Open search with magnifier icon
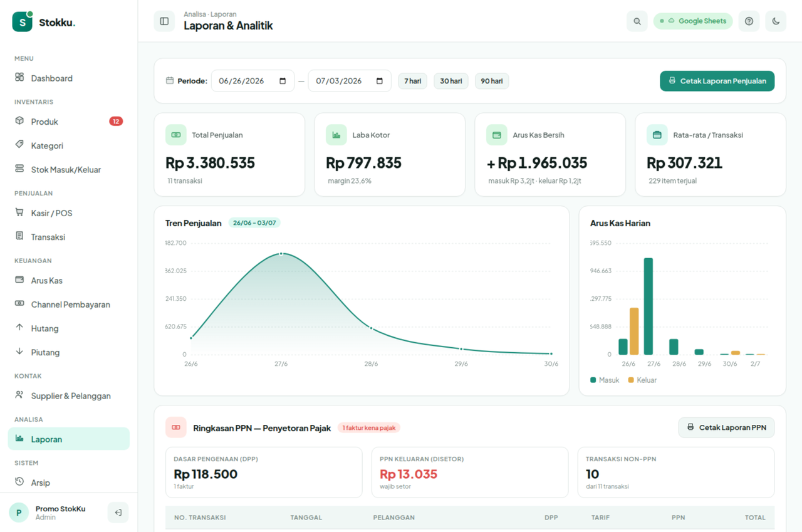The image size is (802, 532). 637,21
